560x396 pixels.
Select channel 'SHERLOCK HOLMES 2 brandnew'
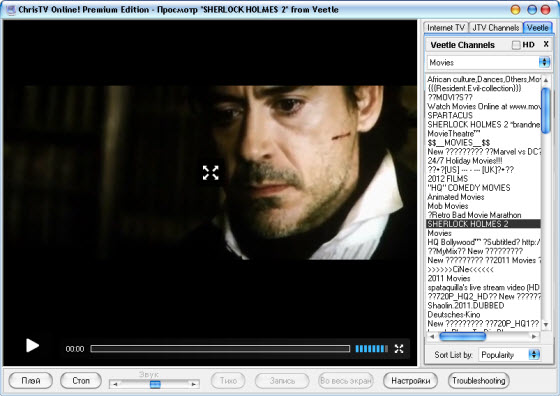484,125
